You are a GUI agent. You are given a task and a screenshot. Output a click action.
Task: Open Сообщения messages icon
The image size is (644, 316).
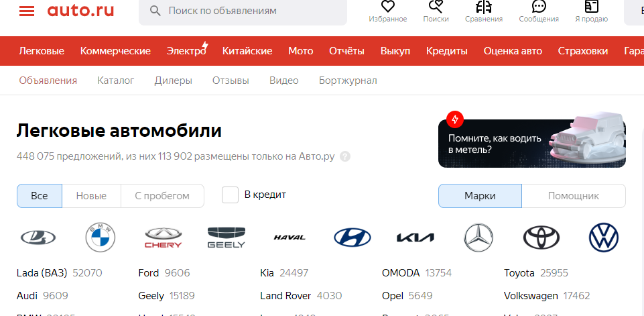538,6
